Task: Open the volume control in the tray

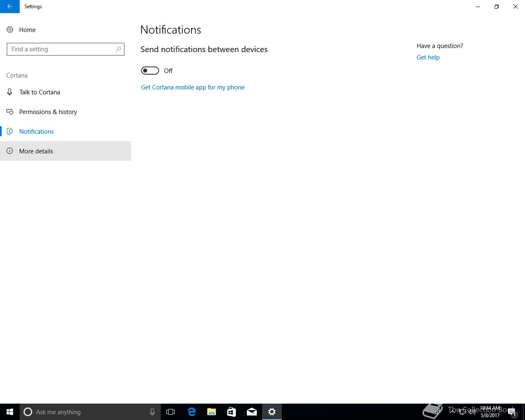Action: tap(472, 412)
